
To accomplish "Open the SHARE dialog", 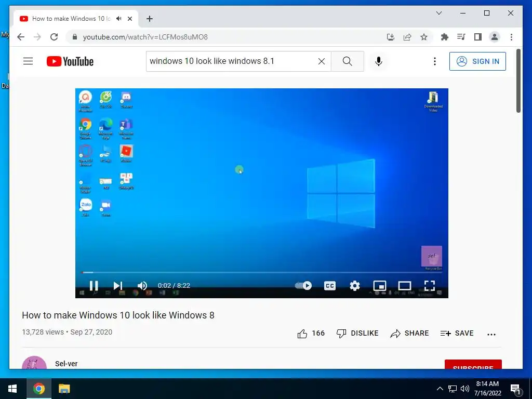I will 409,333.
